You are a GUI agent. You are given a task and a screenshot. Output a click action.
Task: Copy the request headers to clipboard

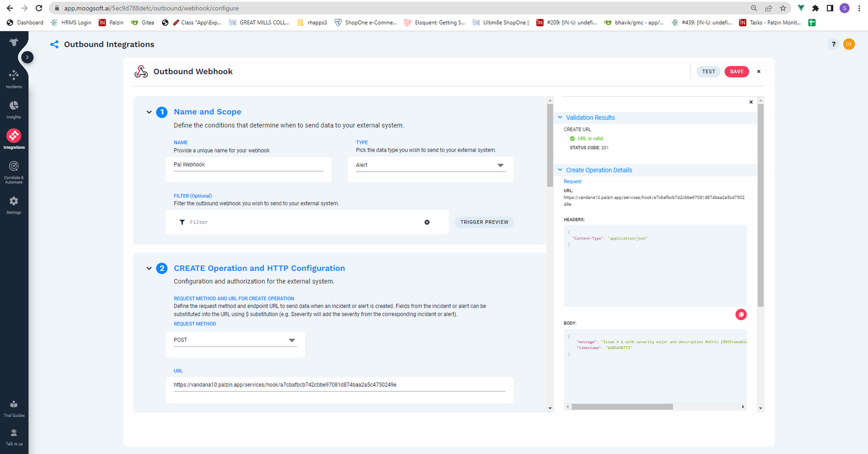(x=741, y=315)
